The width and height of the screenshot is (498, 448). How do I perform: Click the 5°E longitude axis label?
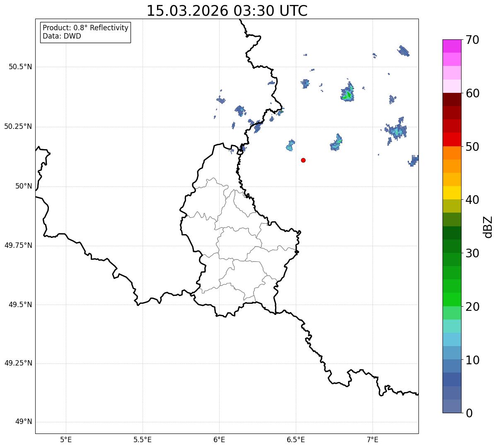click(66, 439)
